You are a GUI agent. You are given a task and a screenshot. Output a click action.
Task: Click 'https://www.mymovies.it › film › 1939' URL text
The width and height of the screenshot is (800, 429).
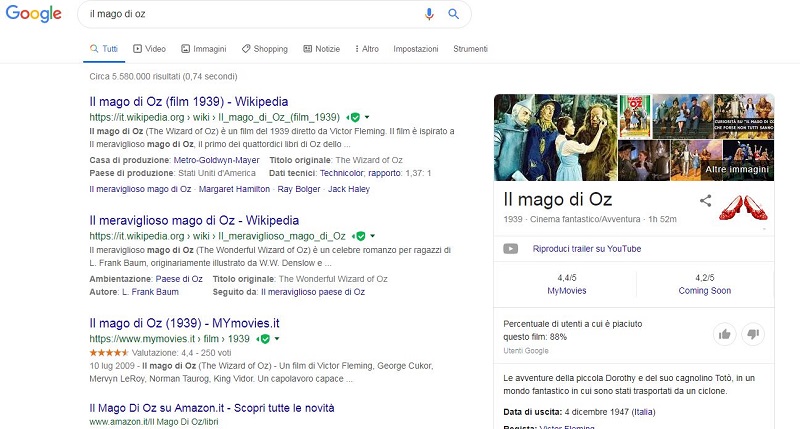click(x=169, y=339)
